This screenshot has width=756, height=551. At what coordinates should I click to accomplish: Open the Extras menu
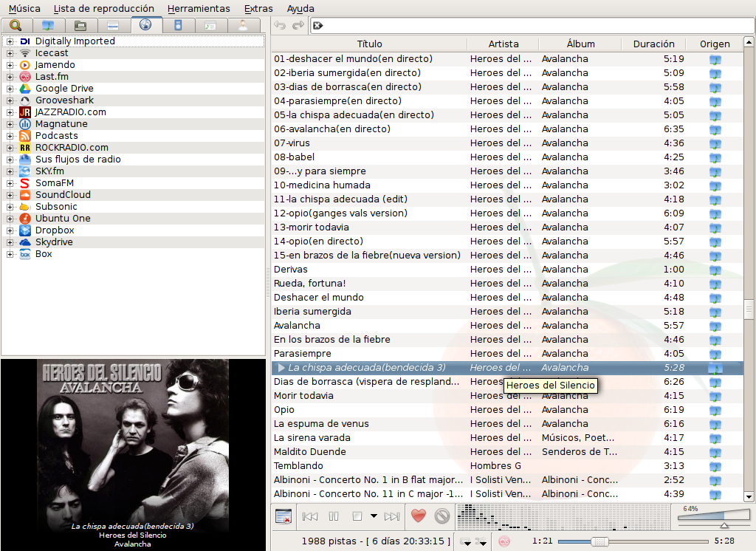pos(258,9)
